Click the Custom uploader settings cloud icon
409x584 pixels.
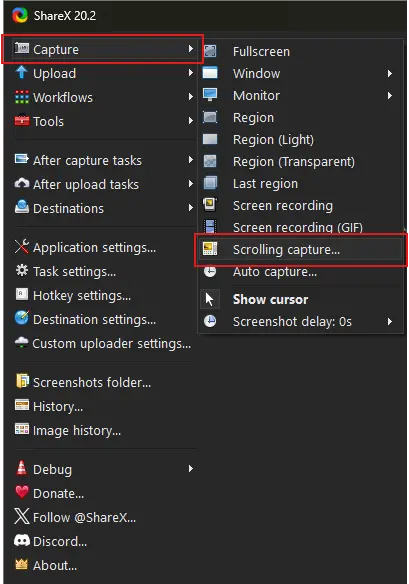pos(21,342)
